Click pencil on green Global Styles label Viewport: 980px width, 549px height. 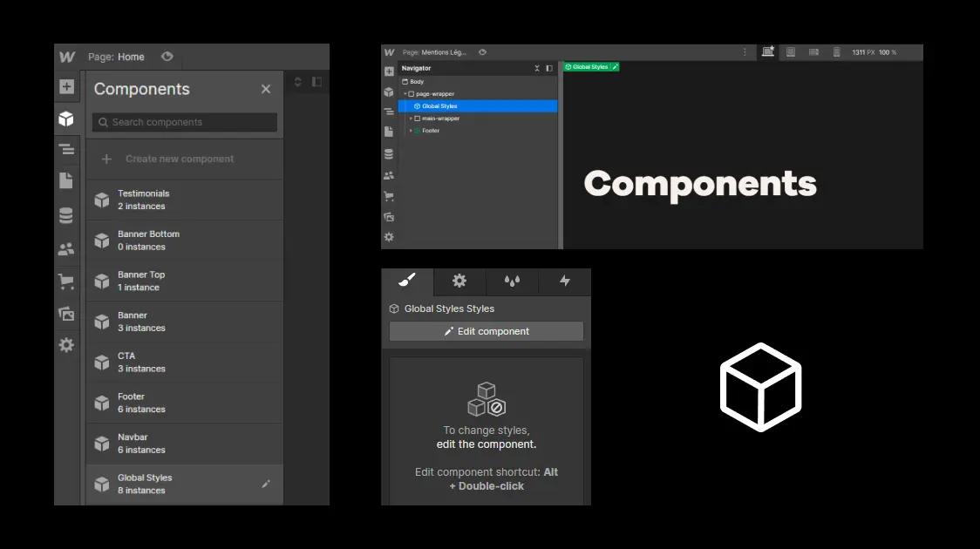(x=615, y=67)
